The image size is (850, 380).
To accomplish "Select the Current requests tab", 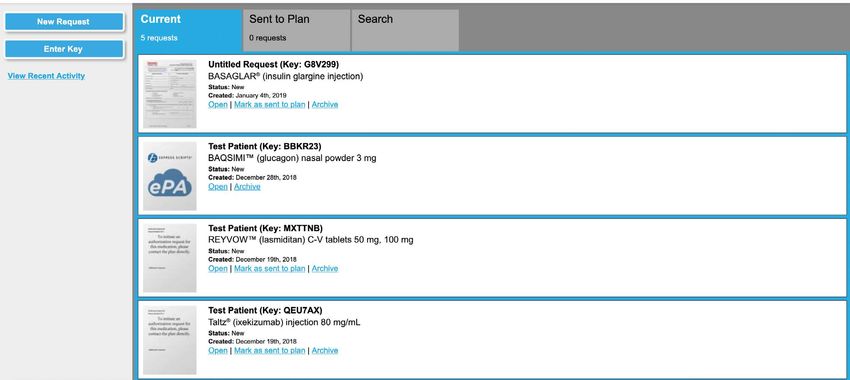I will click(188, 29).
